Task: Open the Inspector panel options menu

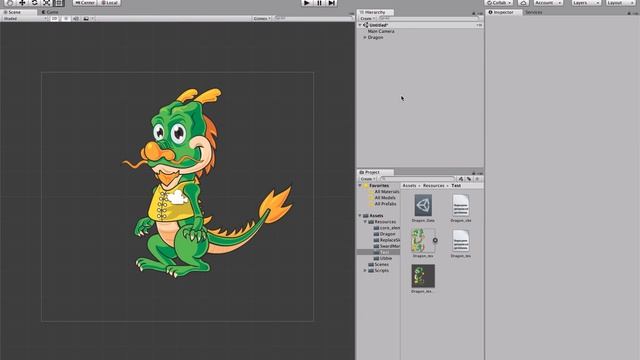Action: click(x=636, y=13)
